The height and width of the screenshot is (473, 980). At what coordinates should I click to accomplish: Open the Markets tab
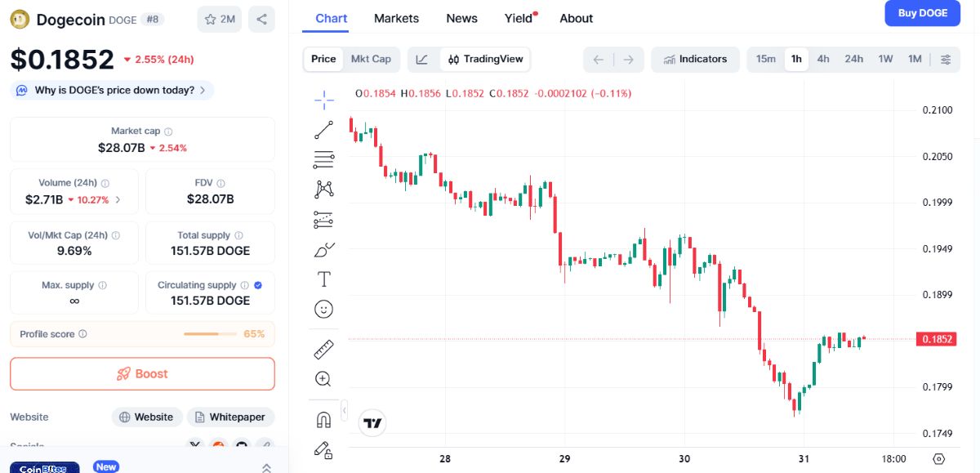pos(396,18)
